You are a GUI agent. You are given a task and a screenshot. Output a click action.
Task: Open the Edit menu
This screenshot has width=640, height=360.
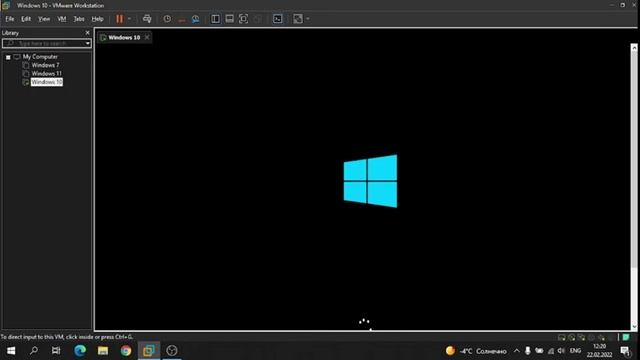[x=26, y=19]
